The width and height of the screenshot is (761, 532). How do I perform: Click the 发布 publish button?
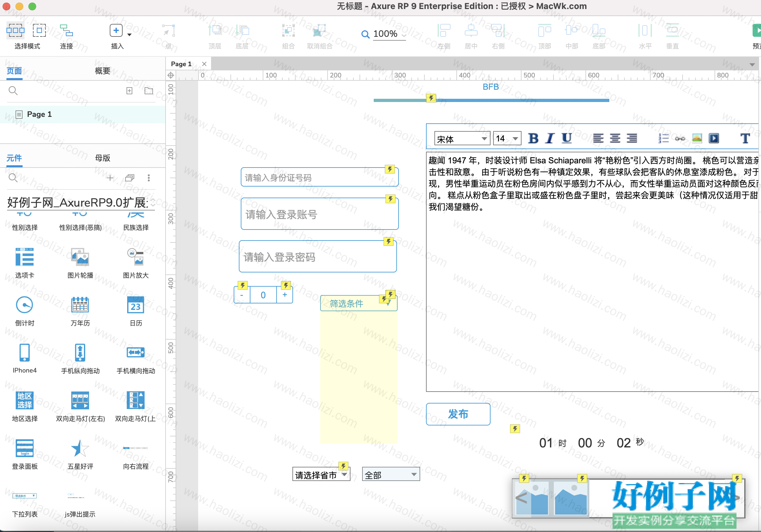(x=458, y=414)
